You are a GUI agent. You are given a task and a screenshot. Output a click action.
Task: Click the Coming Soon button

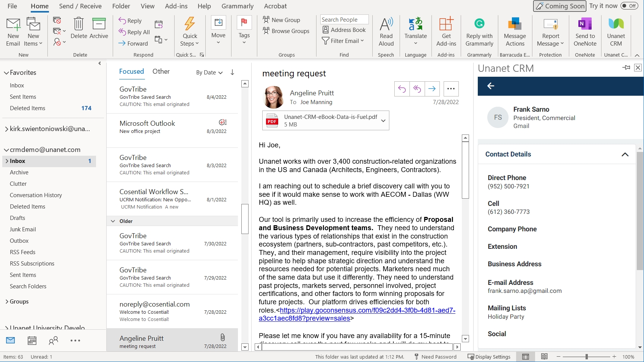[560, 6]
